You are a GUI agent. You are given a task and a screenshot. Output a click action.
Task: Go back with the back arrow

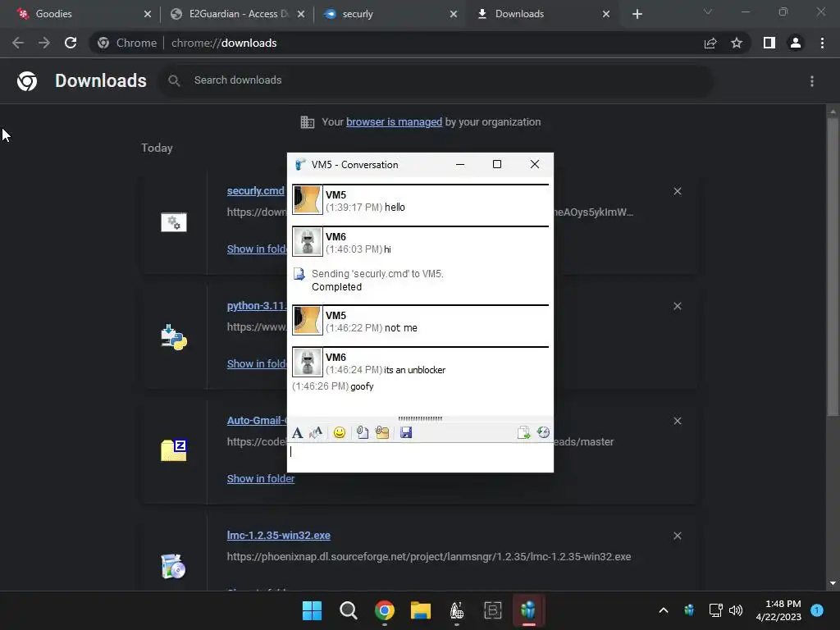click(x=18, y=43)
